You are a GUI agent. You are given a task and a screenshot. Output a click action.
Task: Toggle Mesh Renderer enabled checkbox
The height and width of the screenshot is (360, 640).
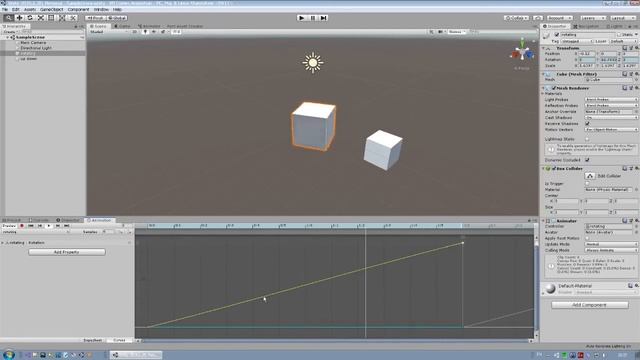point(554,88)
